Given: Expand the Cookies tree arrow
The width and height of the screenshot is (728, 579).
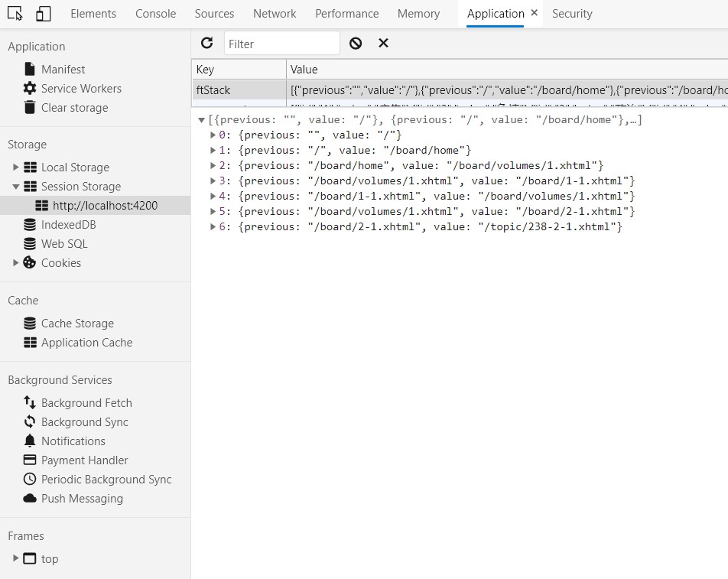Looking at the screenshot, I should (x=16, y=262).
